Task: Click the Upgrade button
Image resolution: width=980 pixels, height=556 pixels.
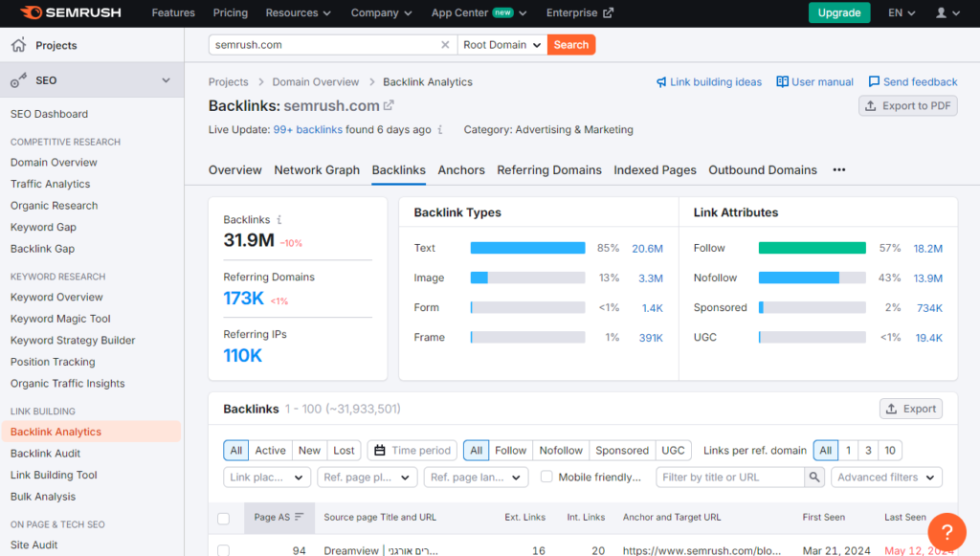Action: (x=839, y=12)
